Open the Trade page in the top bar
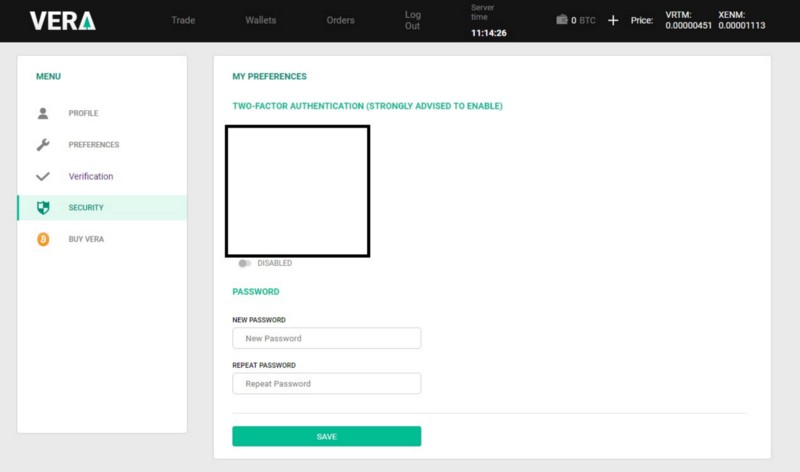Image resolution: width=800 pixels, height=472 pixels. coord(183,20)
